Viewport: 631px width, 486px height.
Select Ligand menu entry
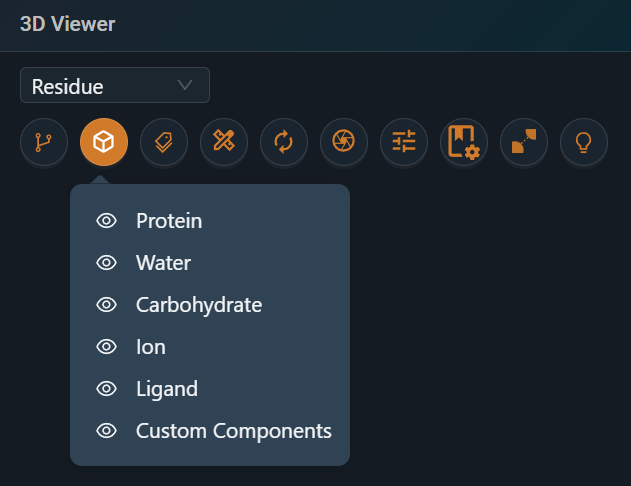[167, 389]
